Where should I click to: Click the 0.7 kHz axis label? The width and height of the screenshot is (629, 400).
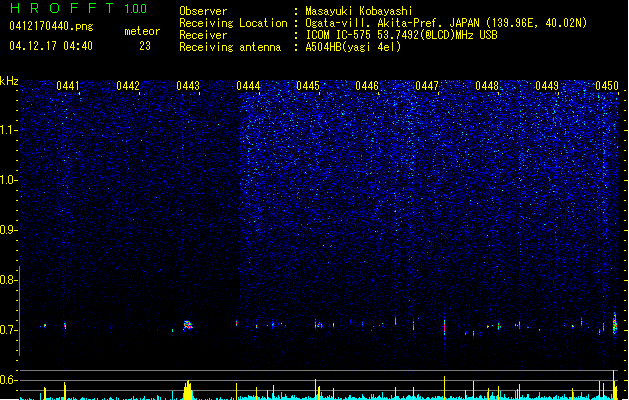9,330
